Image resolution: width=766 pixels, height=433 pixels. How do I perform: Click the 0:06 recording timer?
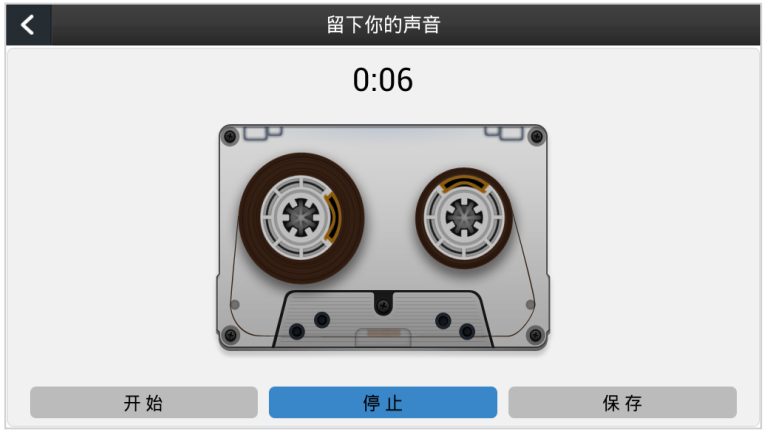[x=383, y=80]
